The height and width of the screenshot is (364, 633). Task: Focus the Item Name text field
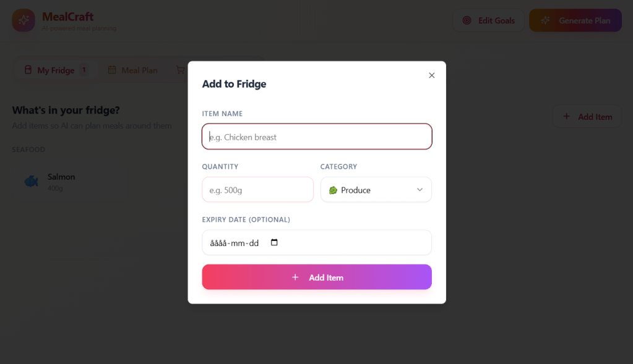(x=317, y=137)
